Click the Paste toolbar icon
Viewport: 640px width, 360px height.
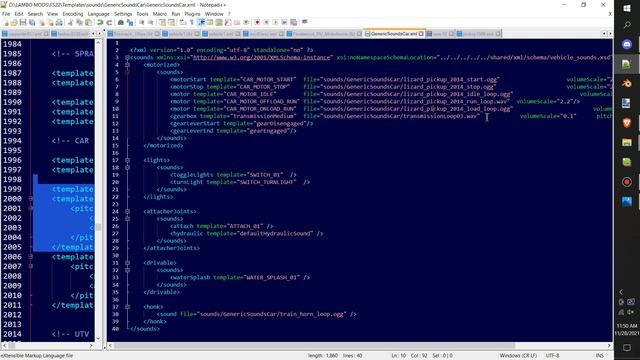(88, 22)
